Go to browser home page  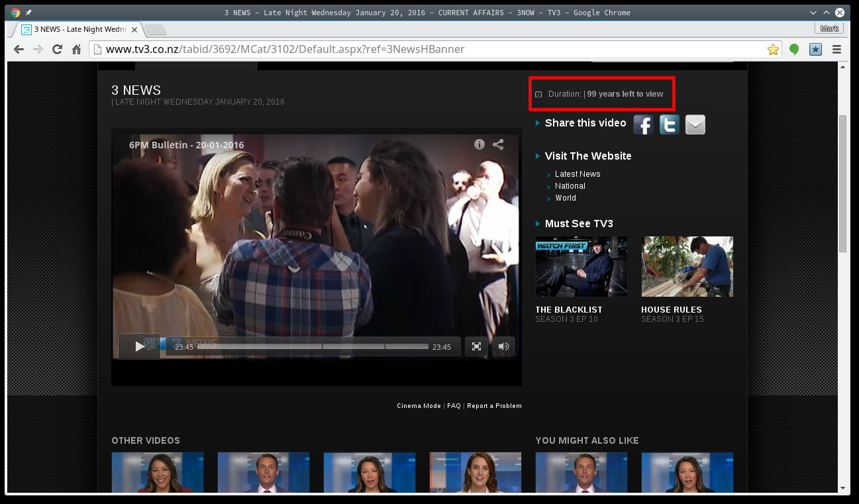coord(77,50)
